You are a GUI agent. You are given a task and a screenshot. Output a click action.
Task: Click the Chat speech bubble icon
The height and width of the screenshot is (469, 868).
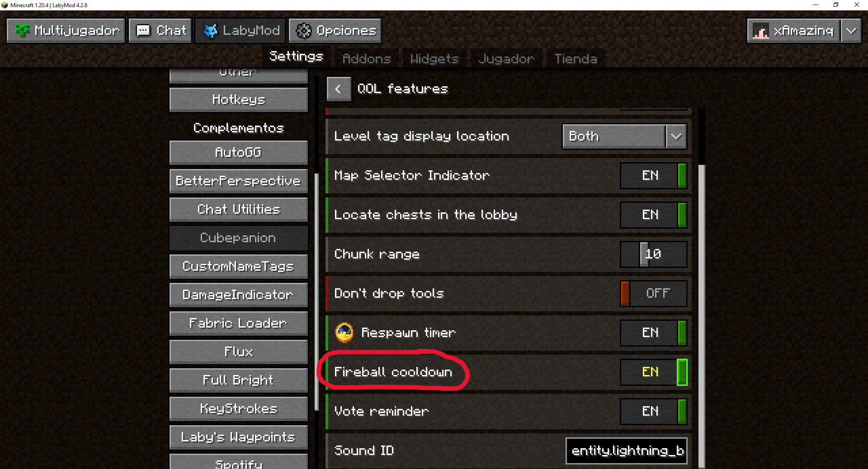[143, 31]
